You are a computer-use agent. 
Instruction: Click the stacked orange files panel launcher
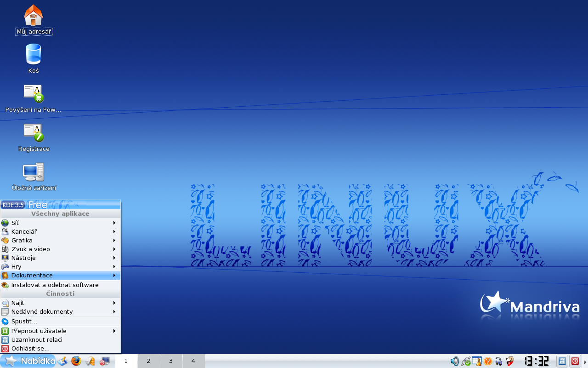[90, 361]
